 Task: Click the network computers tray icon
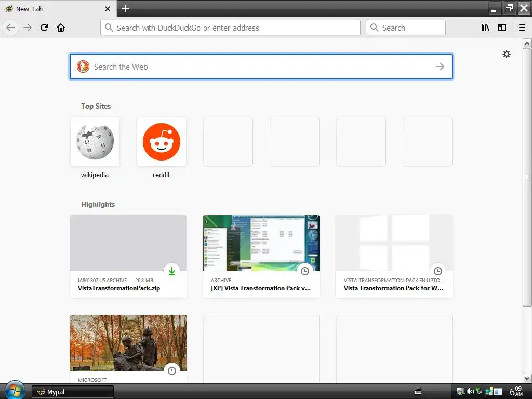tap(488, 392)
